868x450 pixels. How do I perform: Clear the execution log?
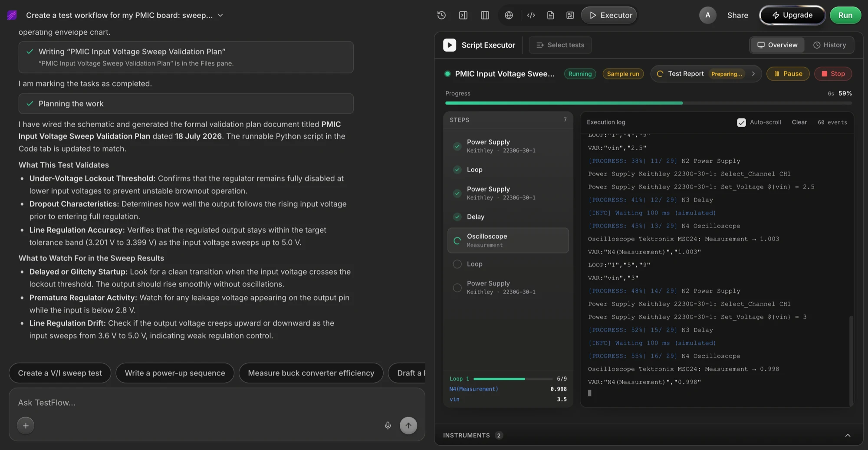799,122
